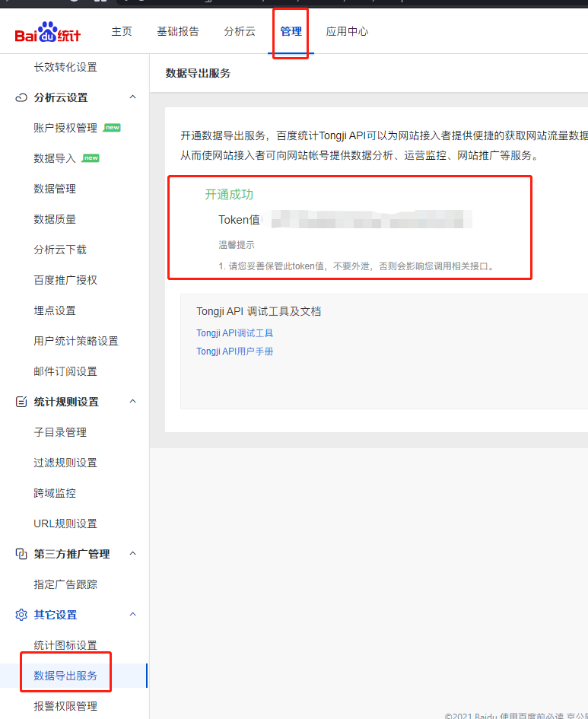This screenshot has width=588, height=719.
Task: Open the Tongji API调试工具 link
Action: (234, 333)
